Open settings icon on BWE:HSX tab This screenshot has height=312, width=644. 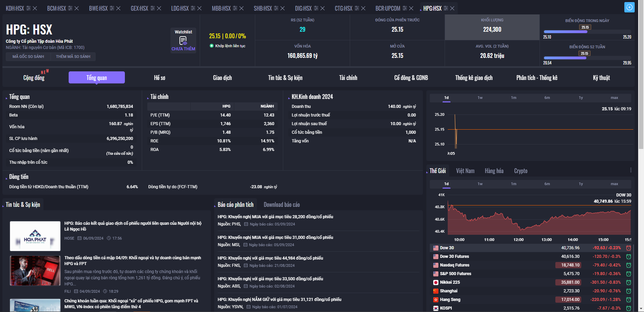[x=112, y=8]
